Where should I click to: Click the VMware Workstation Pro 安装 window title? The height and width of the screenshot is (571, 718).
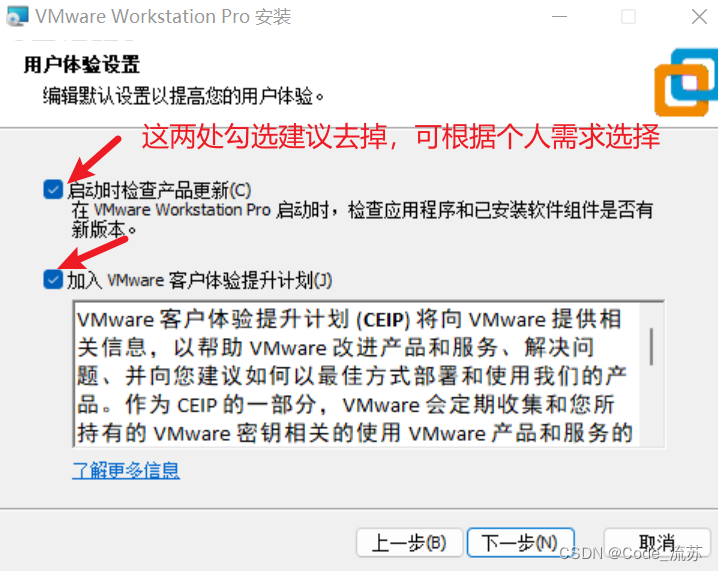tap(163, 16)
